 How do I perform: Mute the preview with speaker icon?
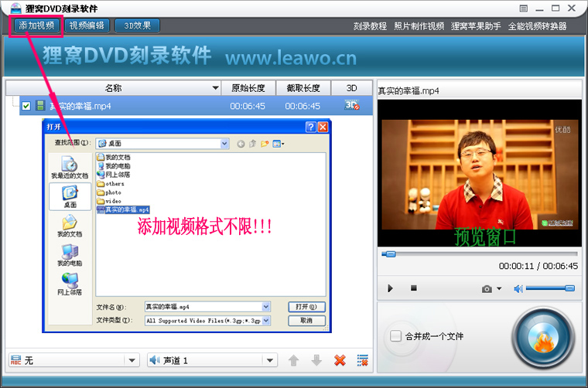tap(518, 289)
